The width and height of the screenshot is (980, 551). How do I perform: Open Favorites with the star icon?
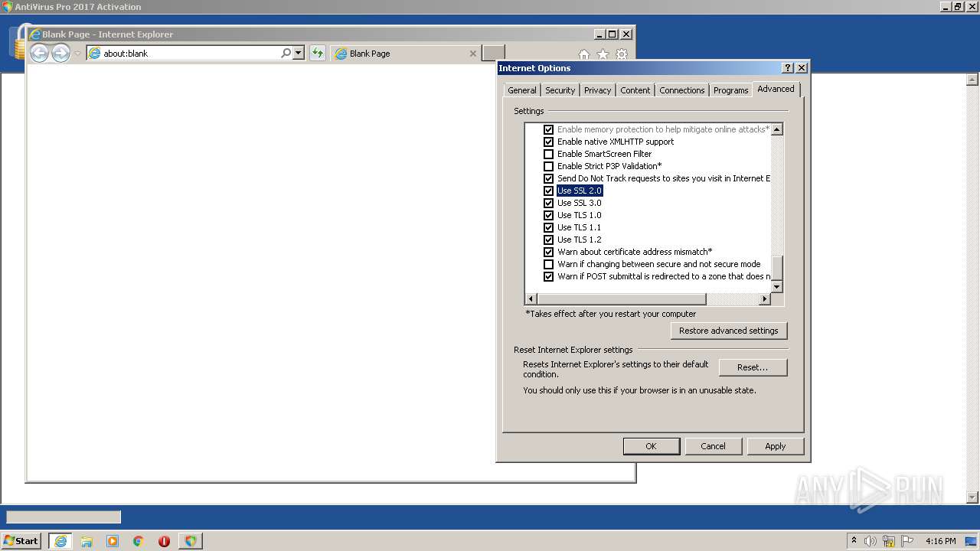(603, 54)
